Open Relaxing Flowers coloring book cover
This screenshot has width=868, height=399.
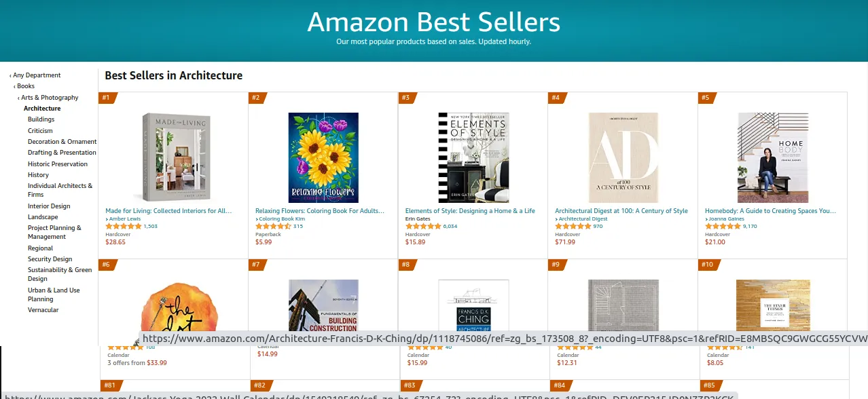point(323,157)
